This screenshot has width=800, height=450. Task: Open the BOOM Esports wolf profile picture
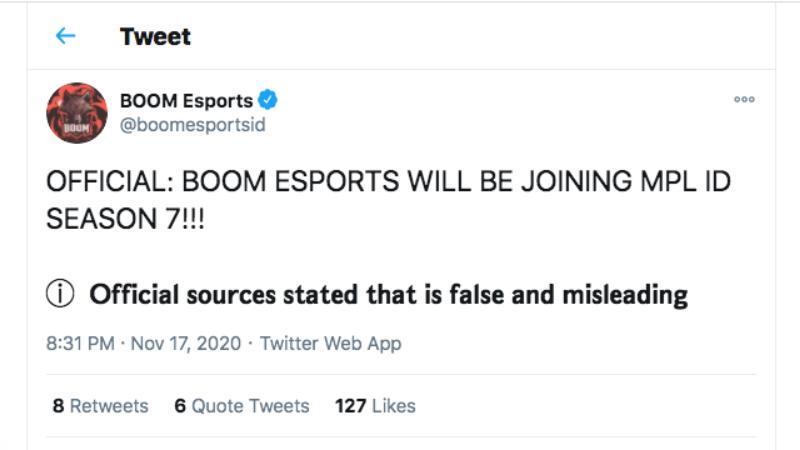coord(77,113)
